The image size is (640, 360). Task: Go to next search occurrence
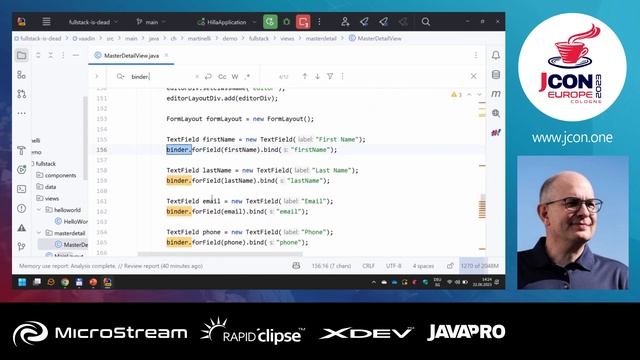317,76
